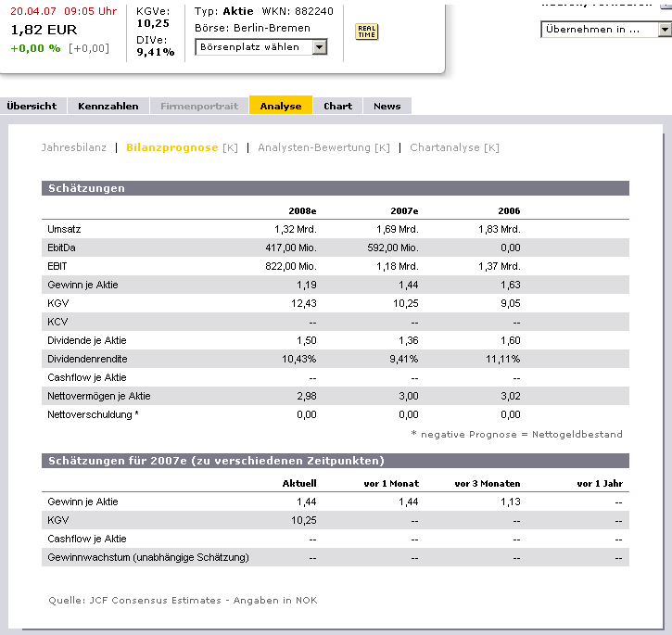Click the [K] marker beside Bilanzprognose

(230, 147)
